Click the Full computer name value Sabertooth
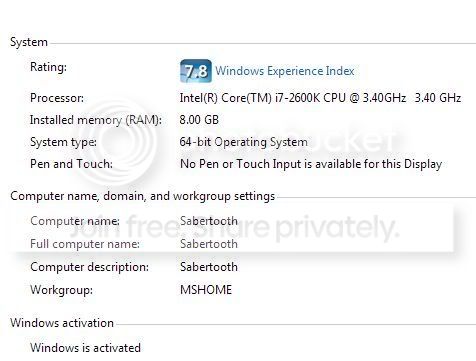The image size is (476, 361). pyautogui.click(x=209, y=244)
